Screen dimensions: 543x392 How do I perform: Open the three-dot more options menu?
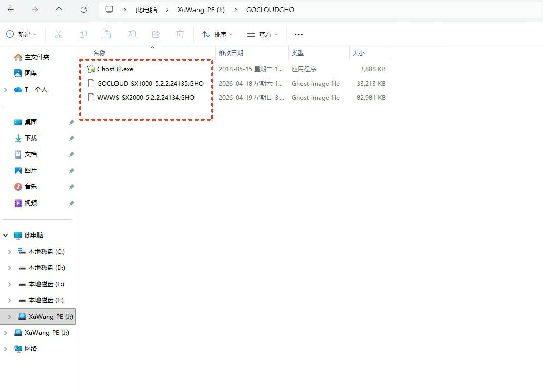pos(298,34)
